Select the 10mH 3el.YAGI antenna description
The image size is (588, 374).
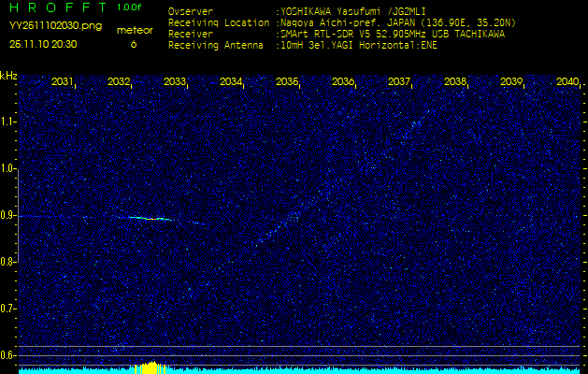click(358, 46)
